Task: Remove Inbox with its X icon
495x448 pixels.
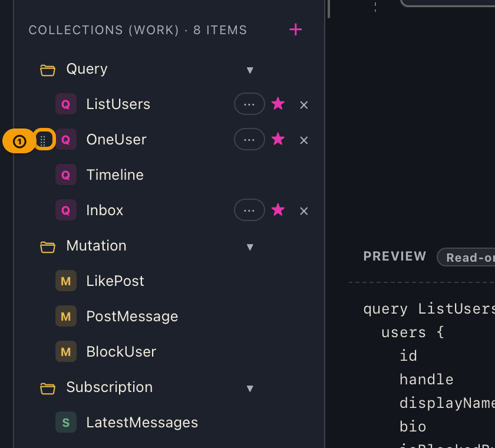Action: 303,211
